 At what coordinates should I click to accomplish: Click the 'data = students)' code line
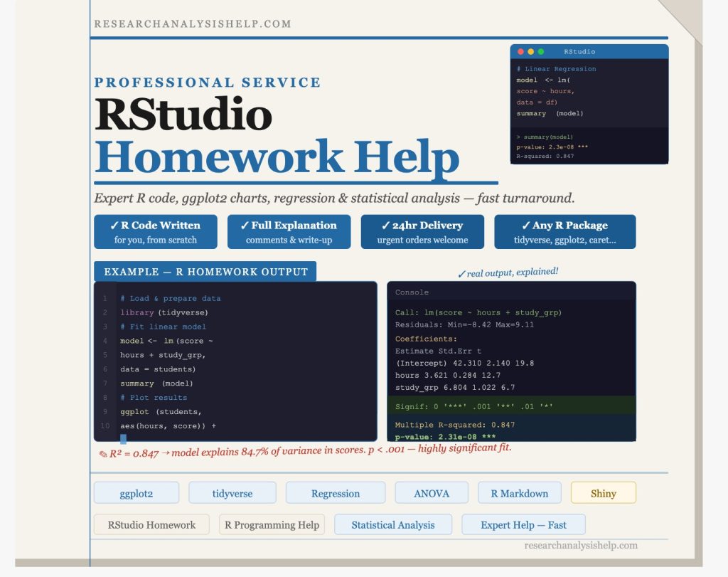tap(158, 369)
